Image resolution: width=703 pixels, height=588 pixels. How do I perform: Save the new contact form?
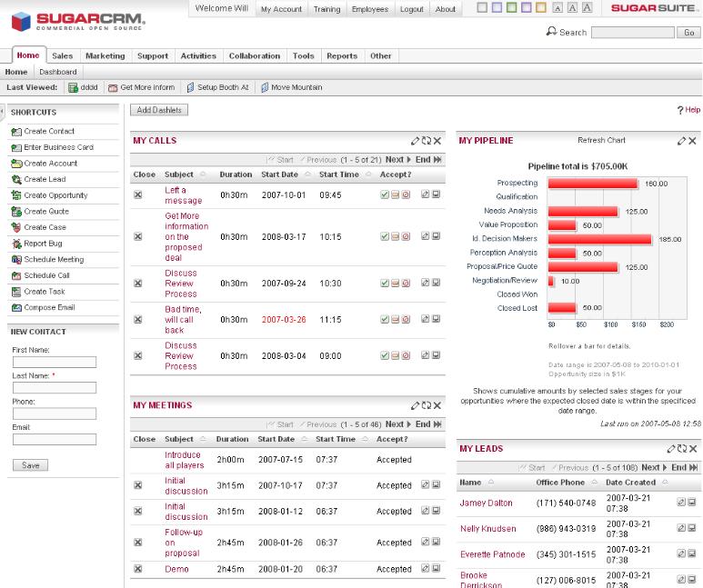pyautogui.click(x=31, y=465)
